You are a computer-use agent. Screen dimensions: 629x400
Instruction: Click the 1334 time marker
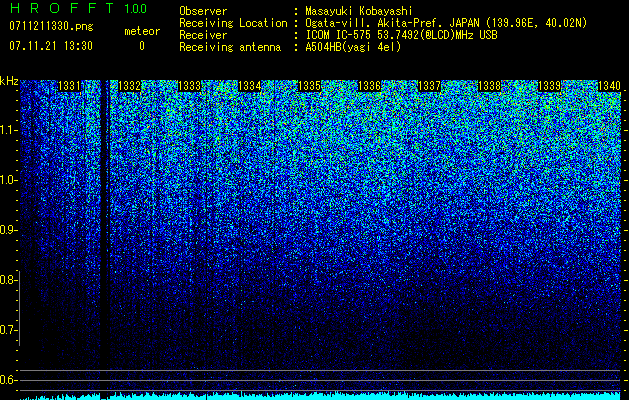coord(250,86)
